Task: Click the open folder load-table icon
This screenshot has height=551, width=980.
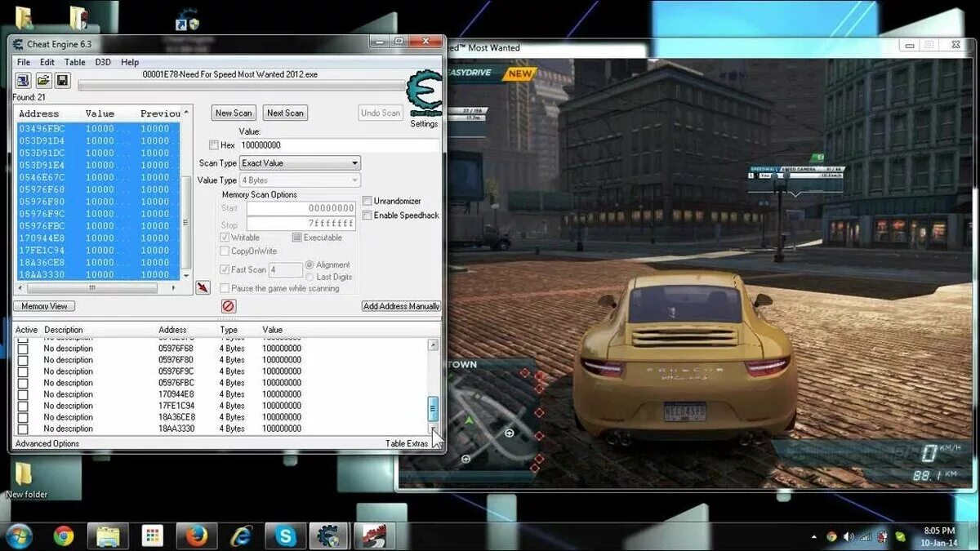Action: click(43, 80)
